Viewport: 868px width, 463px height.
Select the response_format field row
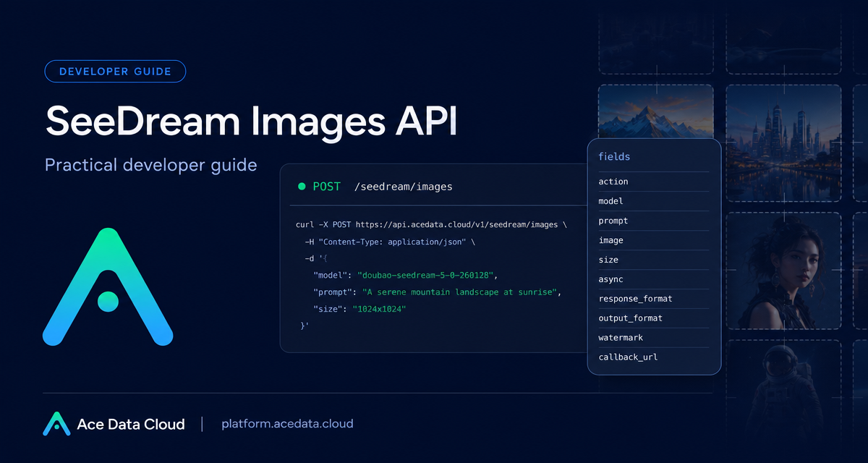(654, 299)
